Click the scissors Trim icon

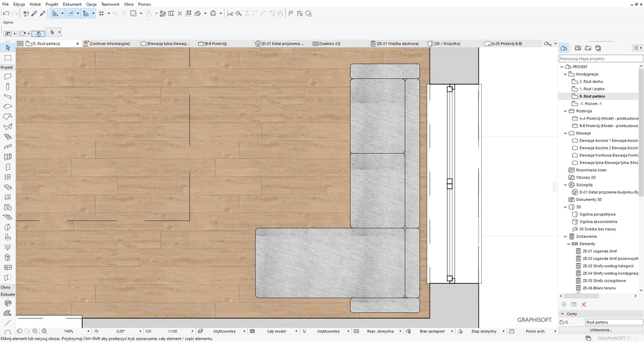tap(230, 13)
